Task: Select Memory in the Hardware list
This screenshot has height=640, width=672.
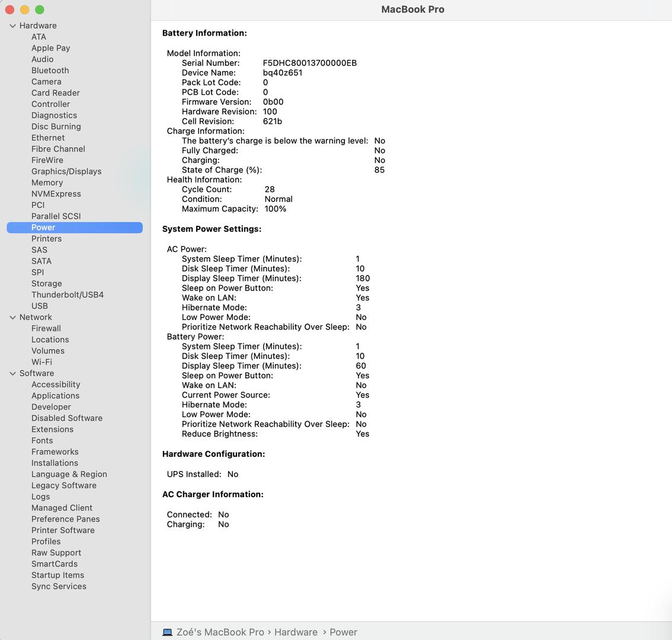Action: coord(47,183)
